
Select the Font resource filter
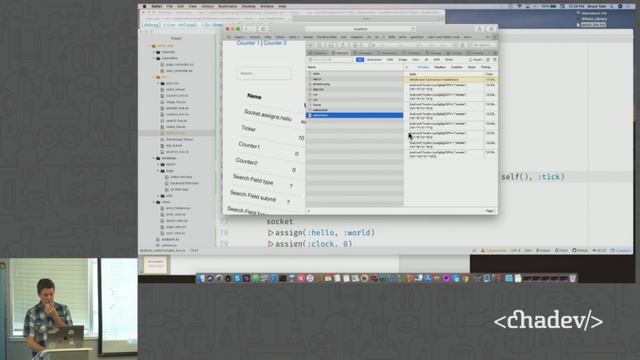click(416, 60)
